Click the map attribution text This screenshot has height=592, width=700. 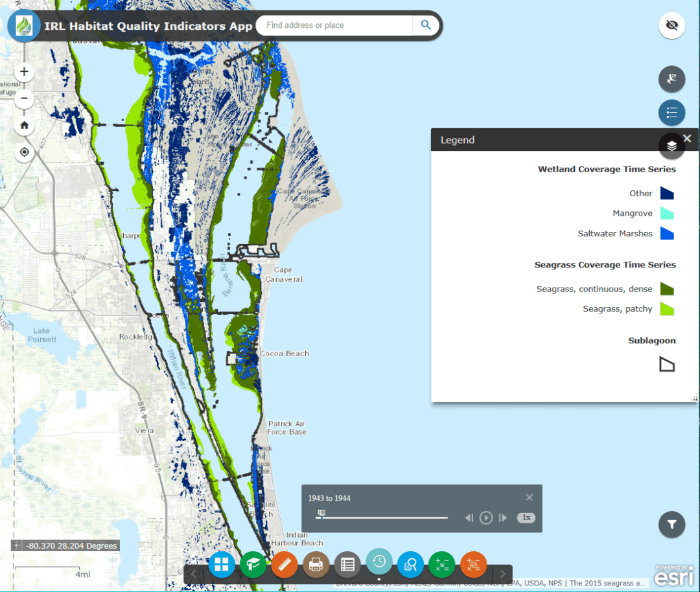tap(491, 583)
